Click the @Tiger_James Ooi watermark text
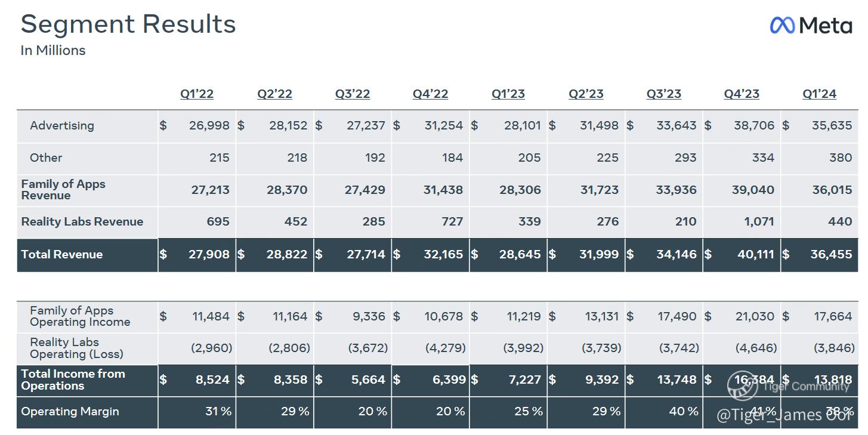The height and width of the screenshot is (435, 868). tap(784, 415)
